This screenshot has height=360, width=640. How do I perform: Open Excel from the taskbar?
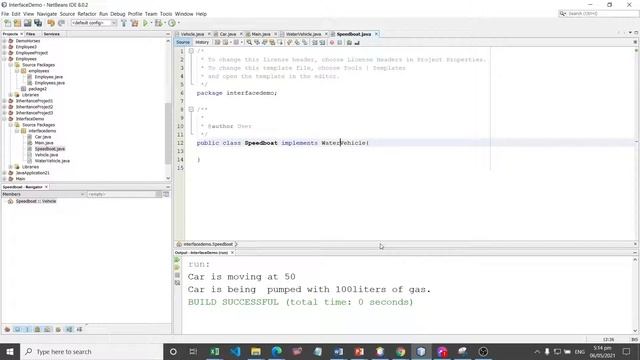[215, 351]
